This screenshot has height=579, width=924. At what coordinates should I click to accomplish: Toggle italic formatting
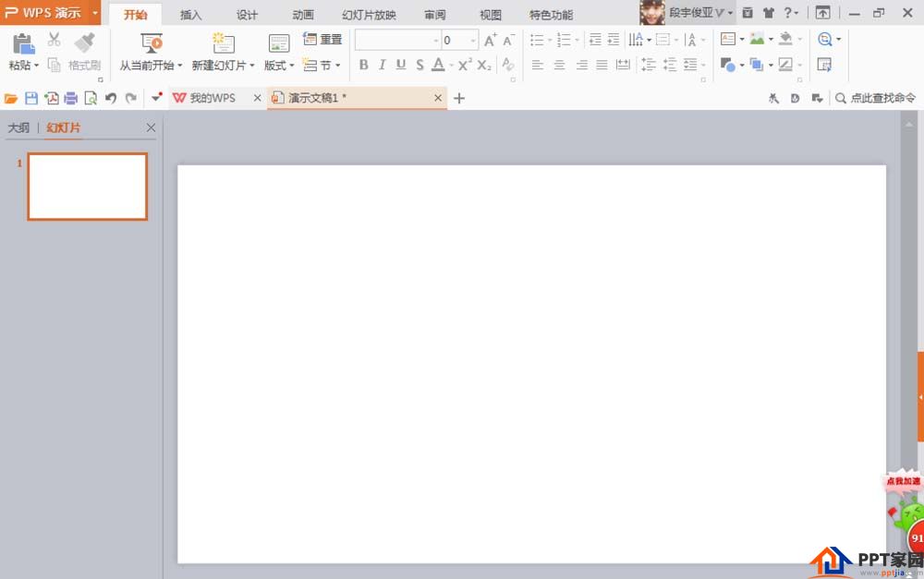coord(382,65)
